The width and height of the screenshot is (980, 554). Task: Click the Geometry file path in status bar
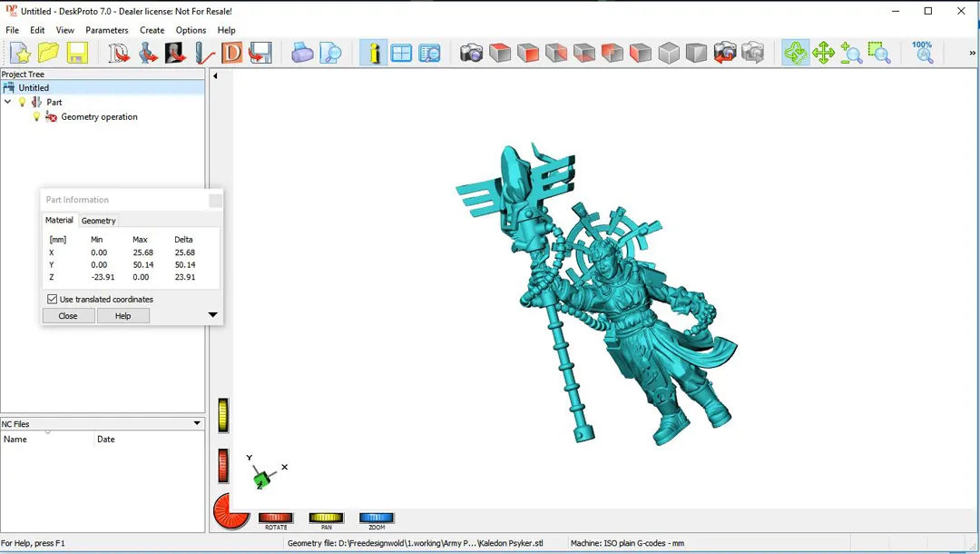(x=415, y=543)
